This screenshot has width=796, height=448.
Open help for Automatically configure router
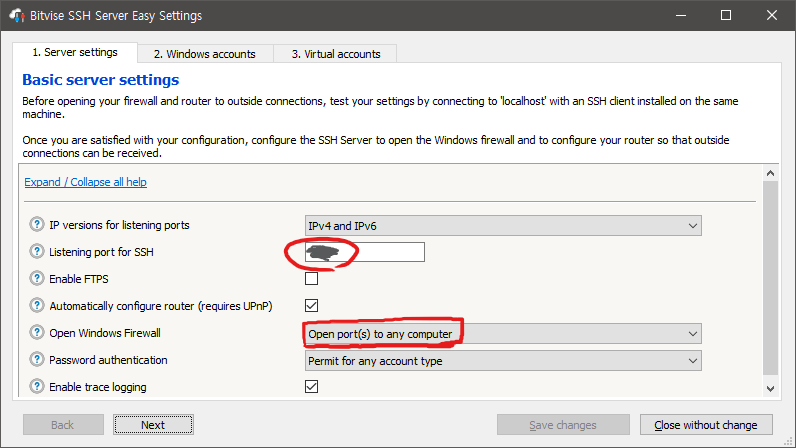(x=37, y=305)
